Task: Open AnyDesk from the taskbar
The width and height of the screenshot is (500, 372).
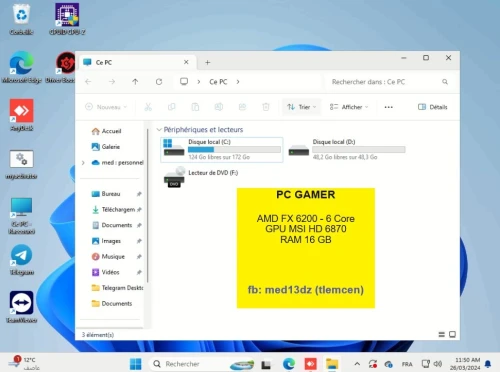Action: point(310,364)
